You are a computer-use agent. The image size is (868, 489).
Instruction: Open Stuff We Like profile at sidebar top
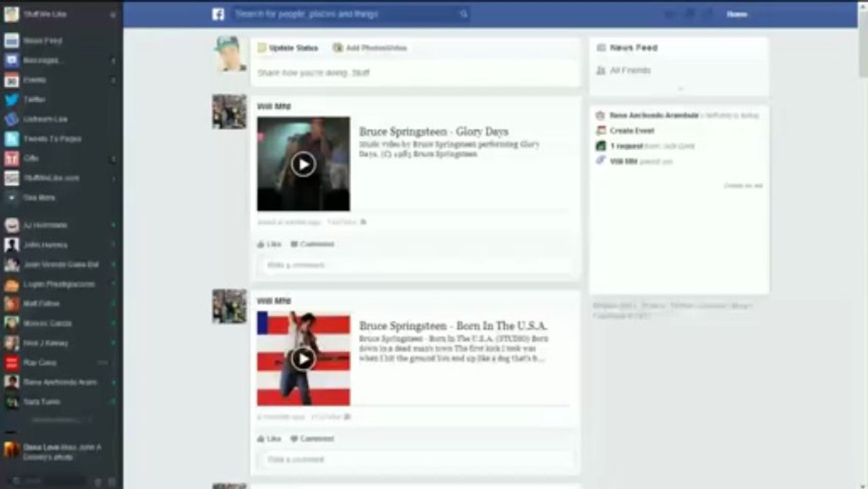pos(45,14)
